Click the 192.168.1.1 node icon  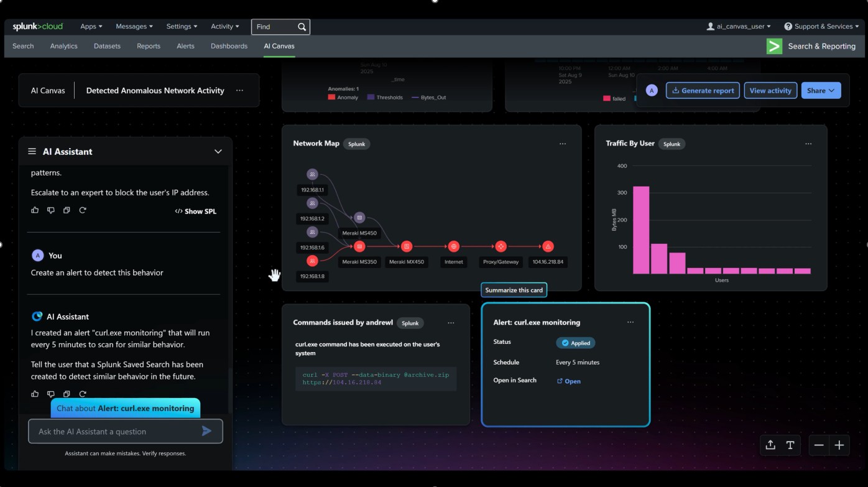[x=312, y=175]
